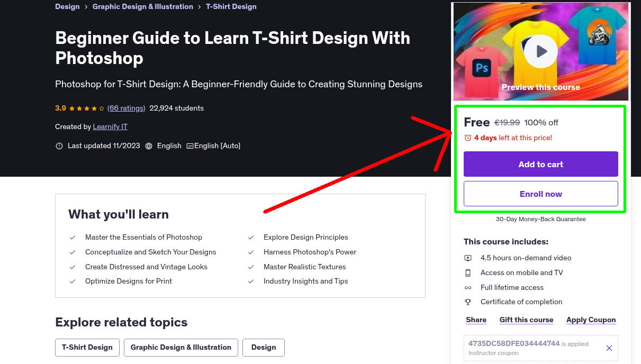Click the alarm clock icon beside 4 days left
Screen dimensions: 641x364
468,138
